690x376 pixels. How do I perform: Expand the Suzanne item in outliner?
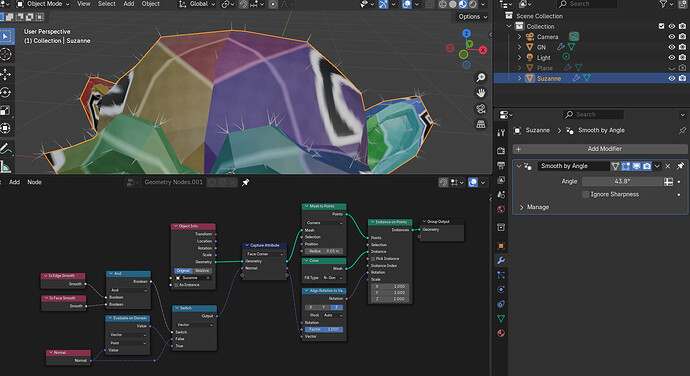(x=519, y=78)
